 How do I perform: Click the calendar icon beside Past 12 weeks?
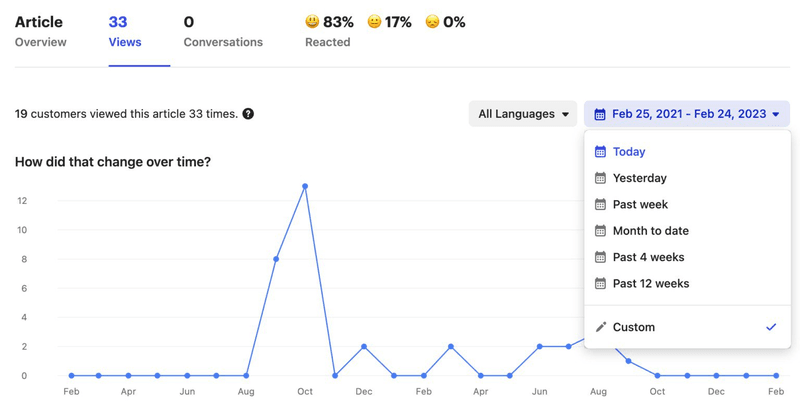coord(600,284)
